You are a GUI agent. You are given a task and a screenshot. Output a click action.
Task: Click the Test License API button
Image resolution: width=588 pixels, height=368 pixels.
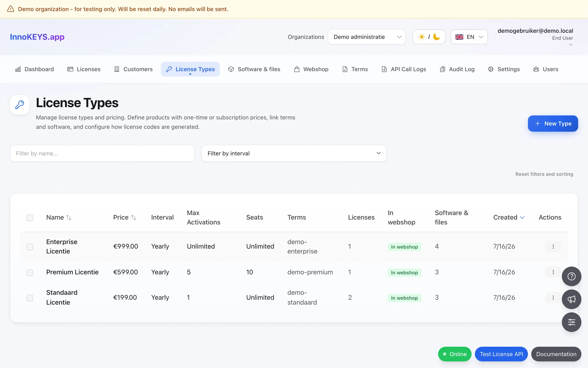pyautogui.click(x=501, y=354)
